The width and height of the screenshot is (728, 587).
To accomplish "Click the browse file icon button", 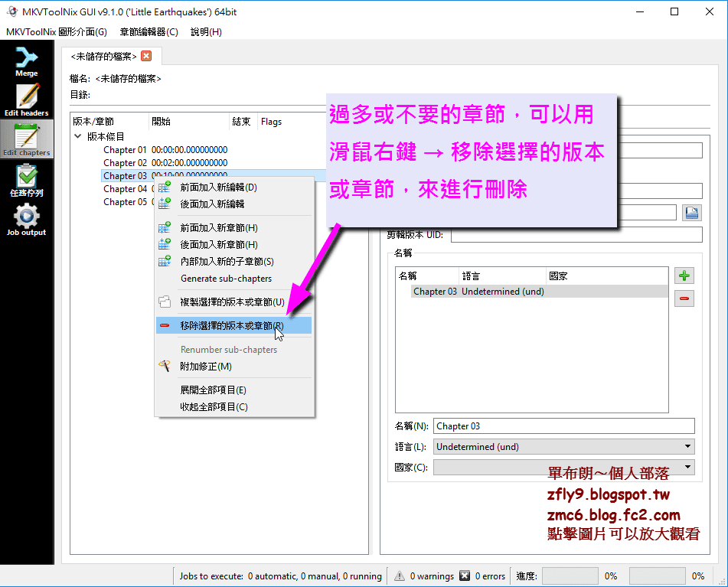I will pos(692,213).
